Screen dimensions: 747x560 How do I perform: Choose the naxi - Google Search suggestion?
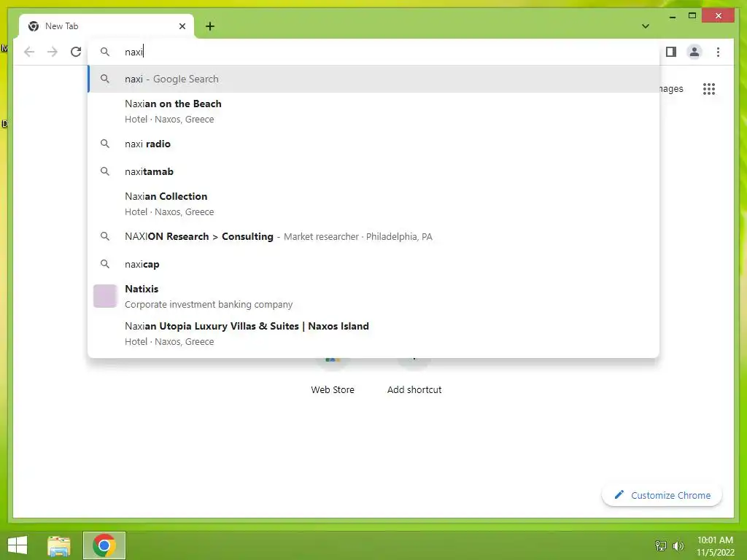(374, 79)
